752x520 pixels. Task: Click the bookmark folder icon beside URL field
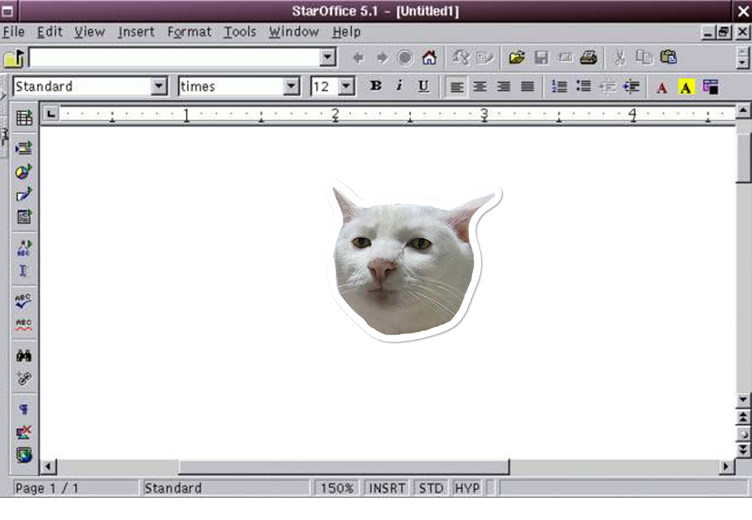click(14, 58)
